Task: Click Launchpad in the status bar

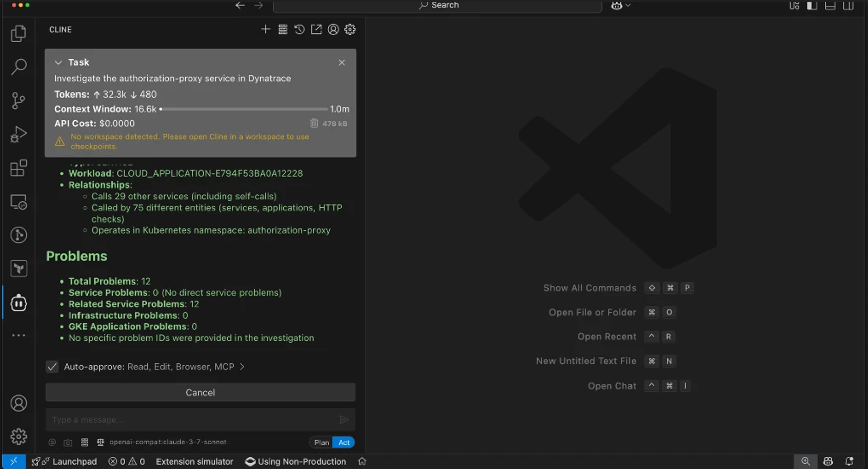Action: pyautogui.click(x=64, y=461)
